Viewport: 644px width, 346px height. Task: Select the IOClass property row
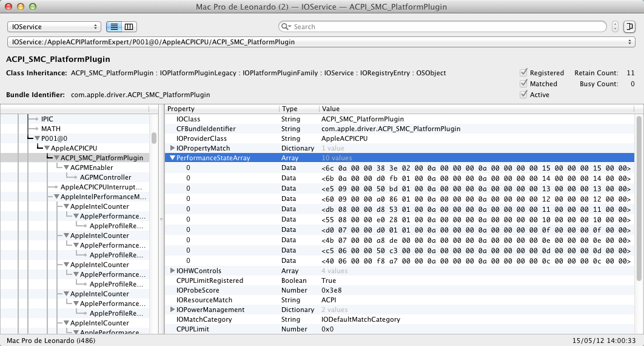point(400,119)
